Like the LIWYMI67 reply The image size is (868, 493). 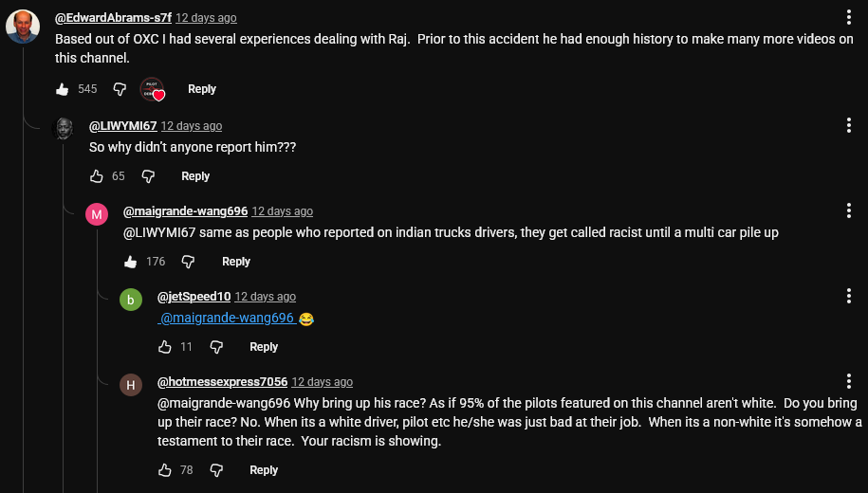pos(97,176)
